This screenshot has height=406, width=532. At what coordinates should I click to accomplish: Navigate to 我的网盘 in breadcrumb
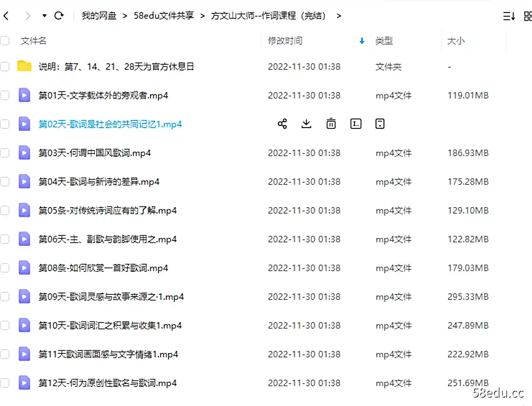coord(99,16)
